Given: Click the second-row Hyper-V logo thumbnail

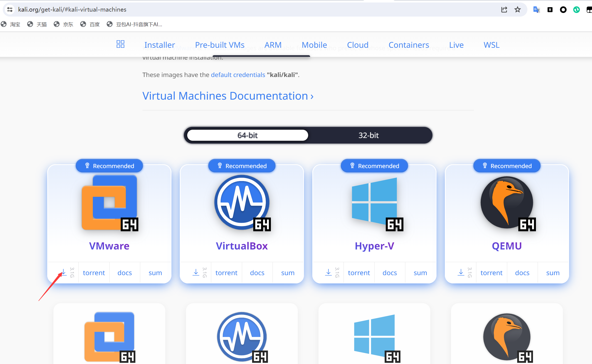Looking at the screenshot, I should click(x=377, y=338).
